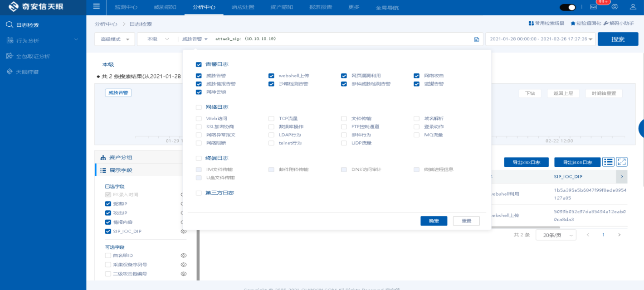
Task: Open the mail notifications icon
Action: (x=593, y=7)
